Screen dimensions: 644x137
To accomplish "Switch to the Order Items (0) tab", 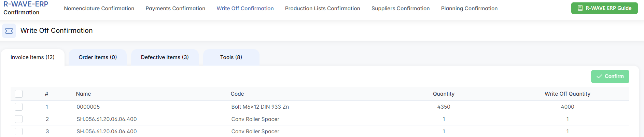I will [98, 57].
